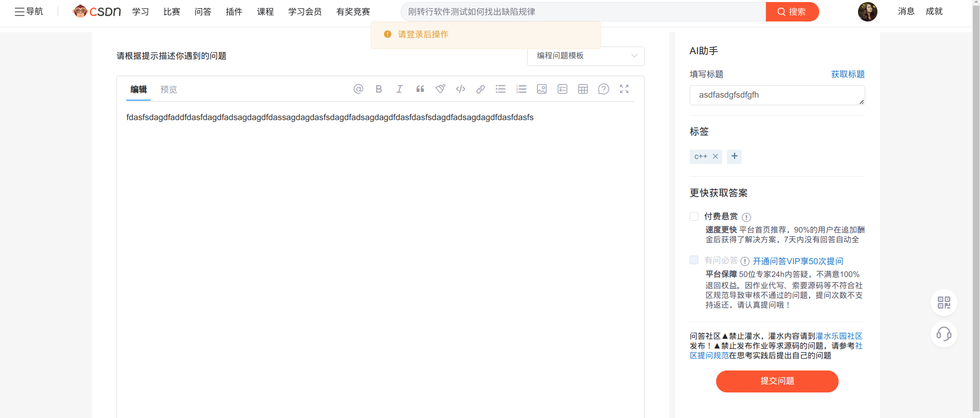Viewport: 980px width, 418px height.
Task: Add a new tag with the plus button
Action: tap(734, 156)
